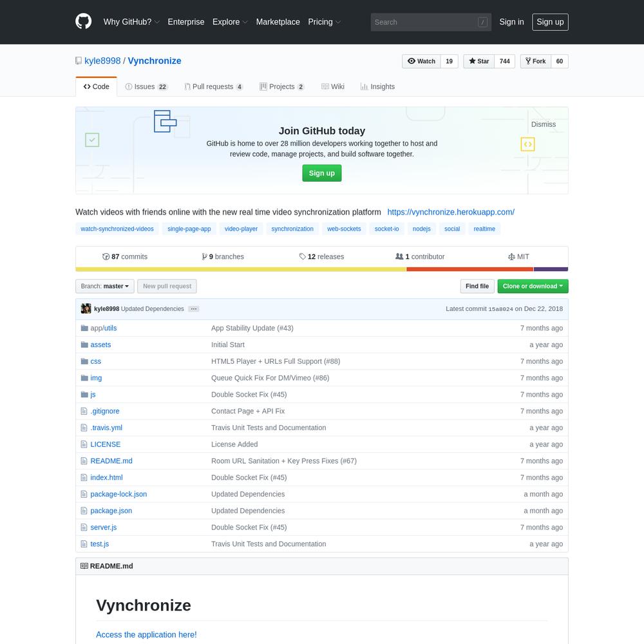Click the folder icon next to css
Screen dimensions: 644x644
[x=84, y=361]
